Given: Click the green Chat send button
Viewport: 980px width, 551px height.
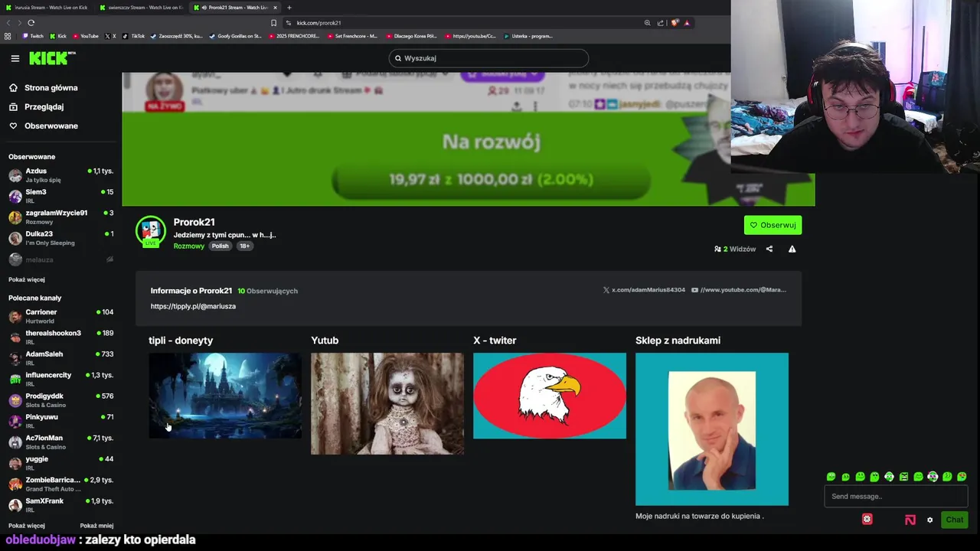Looking at the screenshot, I should tap(954, 520).
